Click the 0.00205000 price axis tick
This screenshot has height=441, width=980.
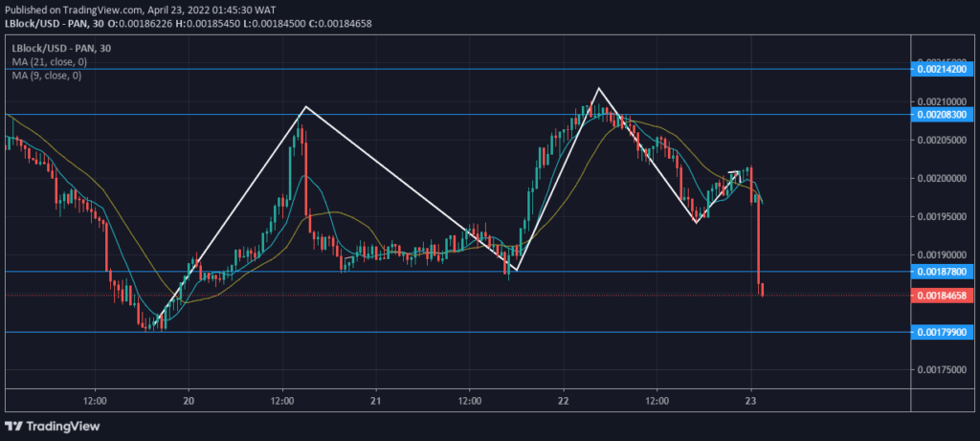coord(942,140)
